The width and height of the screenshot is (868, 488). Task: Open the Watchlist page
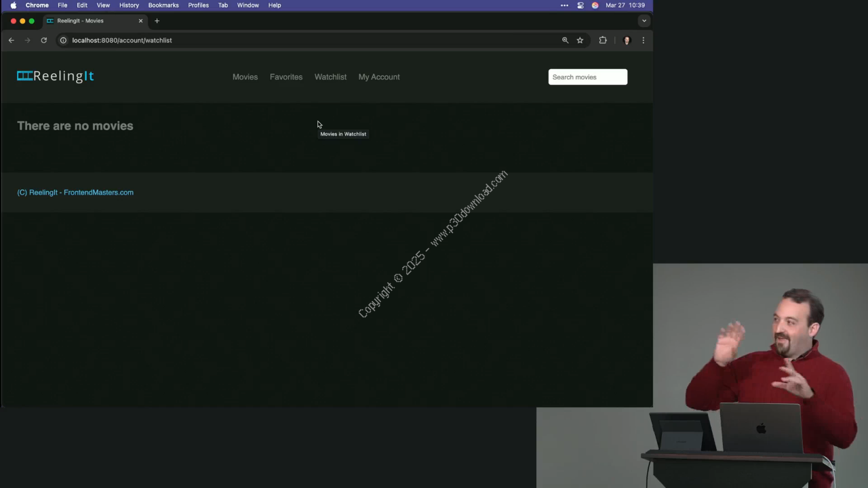[x=330, y=77]
